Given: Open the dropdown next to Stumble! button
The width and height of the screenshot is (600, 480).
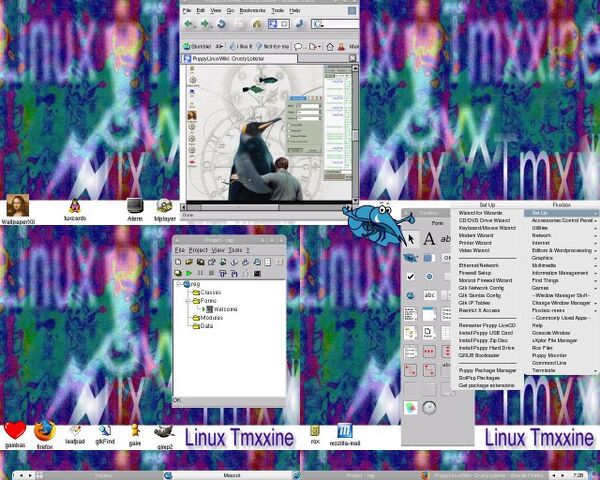Looking at the screenshot, I should pos(219,46).
